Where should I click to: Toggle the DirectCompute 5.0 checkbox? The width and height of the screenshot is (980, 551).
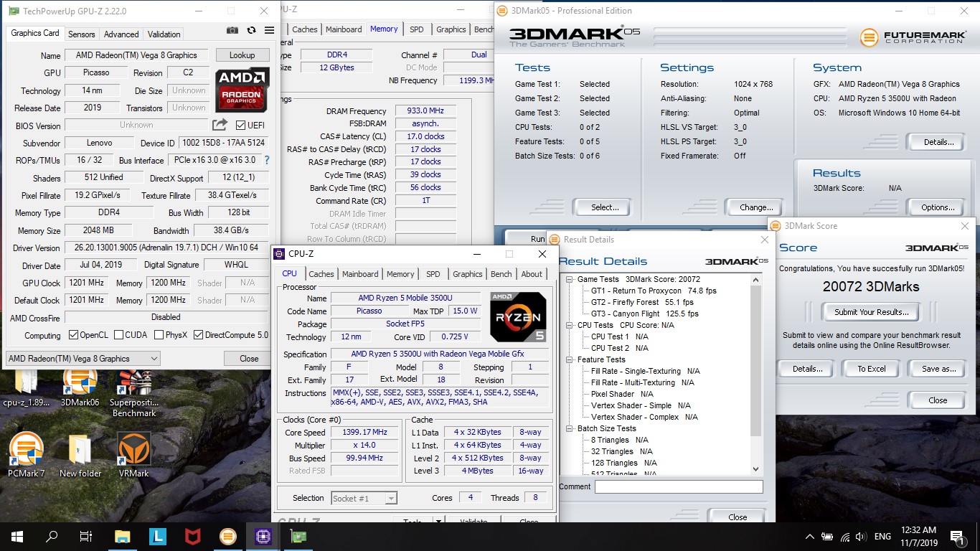pyautogui.click(x=198, y=335)
